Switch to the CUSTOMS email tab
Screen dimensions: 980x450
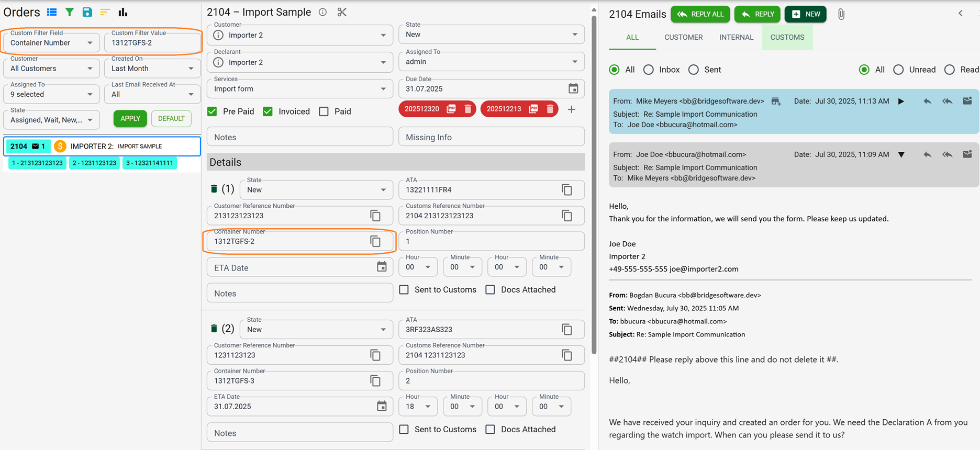787,37
